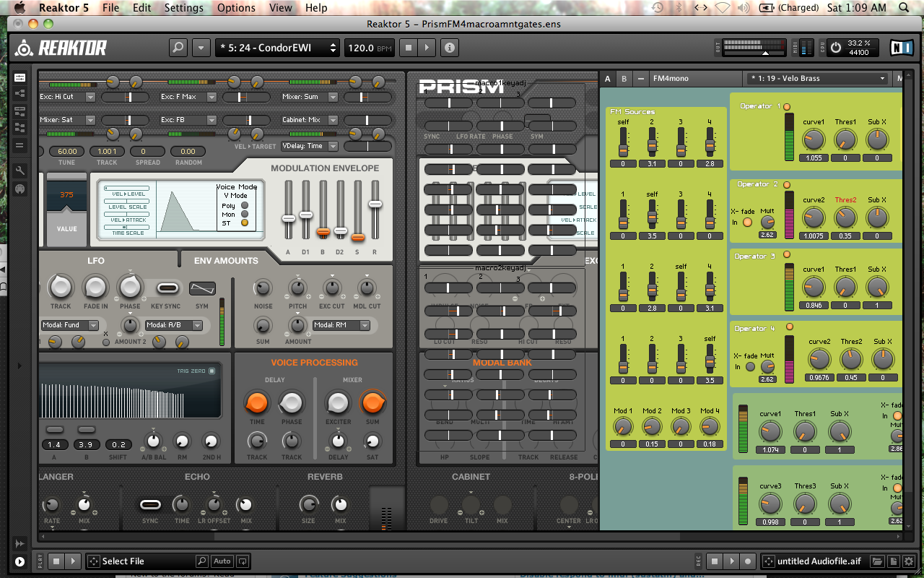Image resolution: width=924 pixels, height=578 pixels.
Task: Open the Reaktor browser search
Action: [178, 48]
